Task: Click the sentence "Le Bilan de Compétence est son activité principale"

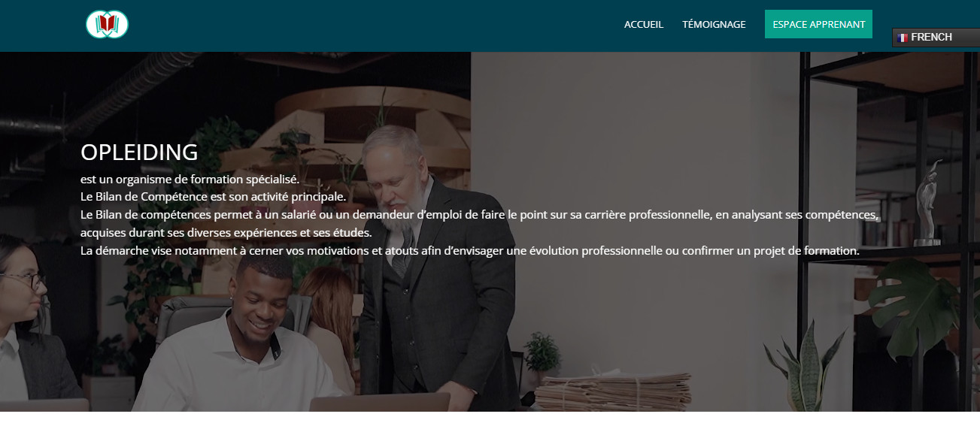Action: coord(214,197)
